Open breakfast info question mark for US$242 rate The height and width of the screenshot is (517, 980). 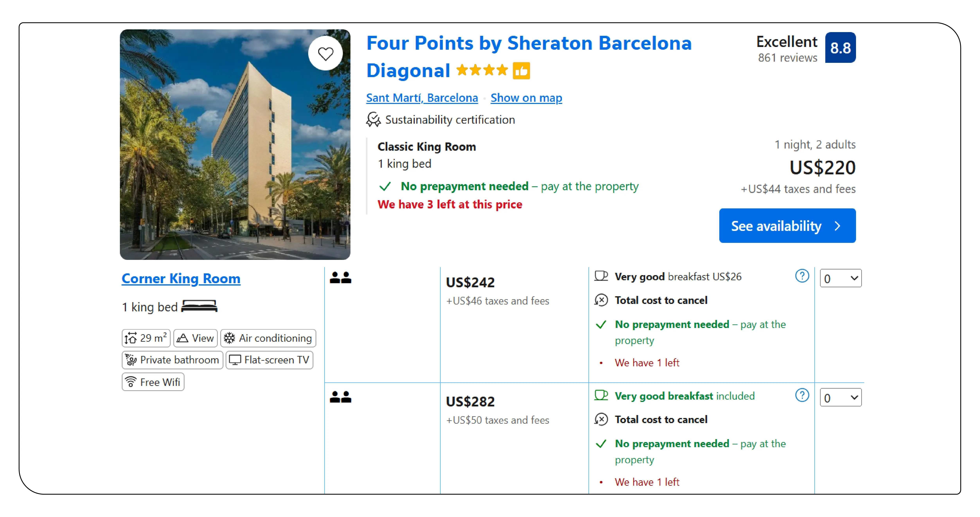pyautogui.click(x=802, y=276)
